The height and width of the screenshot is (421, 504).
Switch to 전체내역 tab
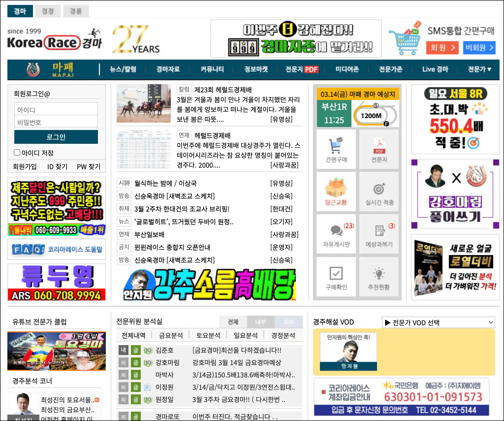point(134,335)
